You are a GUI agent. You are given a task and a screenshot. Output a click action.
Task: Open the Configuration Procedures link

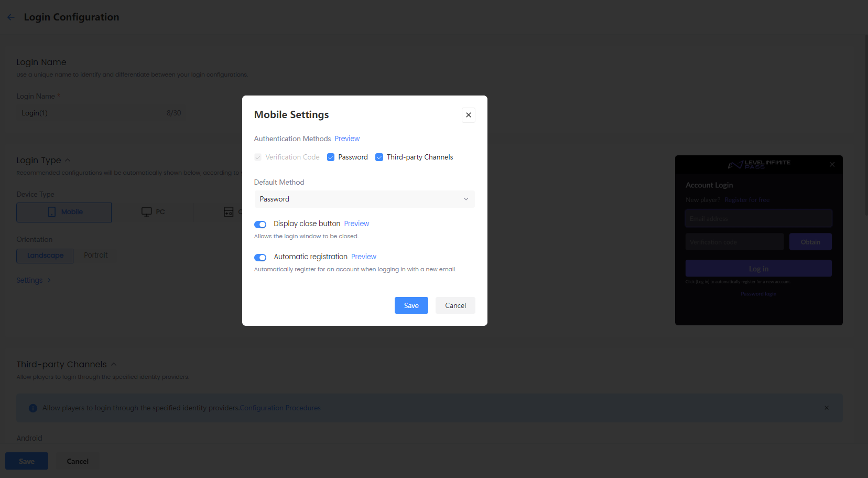280,408
